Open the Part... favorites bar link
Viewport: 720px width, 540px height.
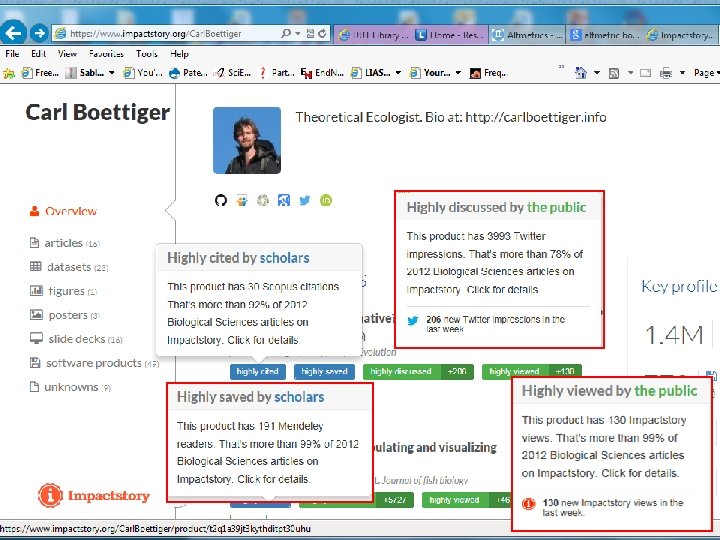(x=276, y=73)
